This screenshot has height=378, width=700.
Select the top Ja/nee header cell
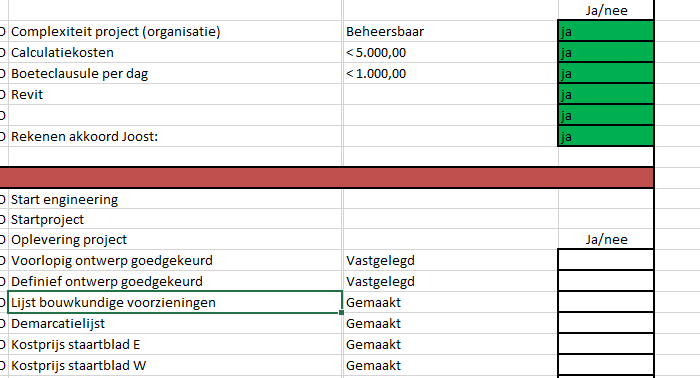pyautogui.click(x=606, y=10)
